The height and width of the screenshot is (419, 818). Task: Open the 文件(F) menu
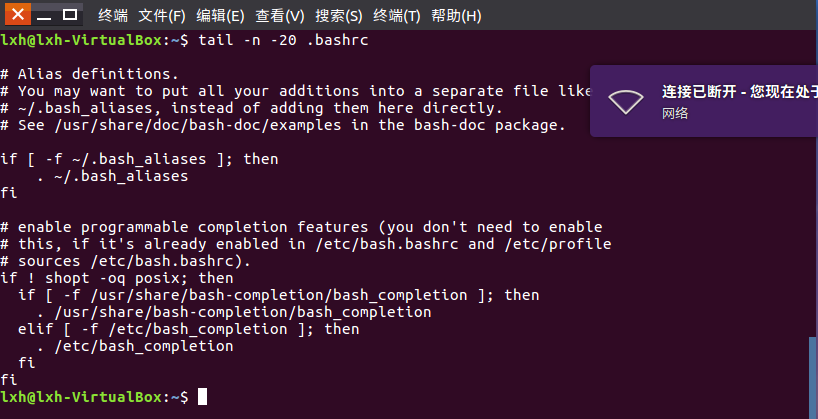(x=162, y=16)
